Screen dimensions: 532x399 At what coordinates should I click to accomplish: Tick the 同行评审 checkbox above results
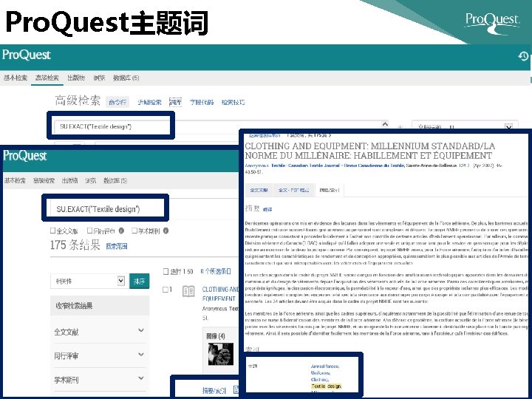[x=90, y=231]
